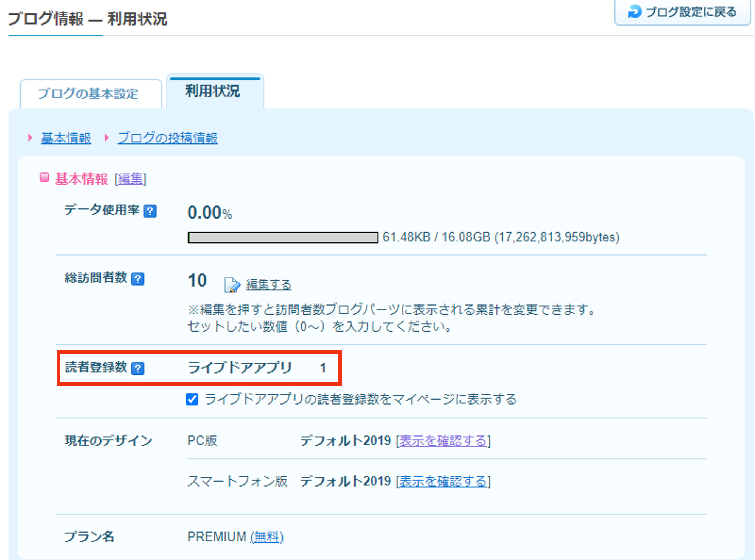
Task: Open the 基本情報 breadcrumb link
Action: point(66,138)
